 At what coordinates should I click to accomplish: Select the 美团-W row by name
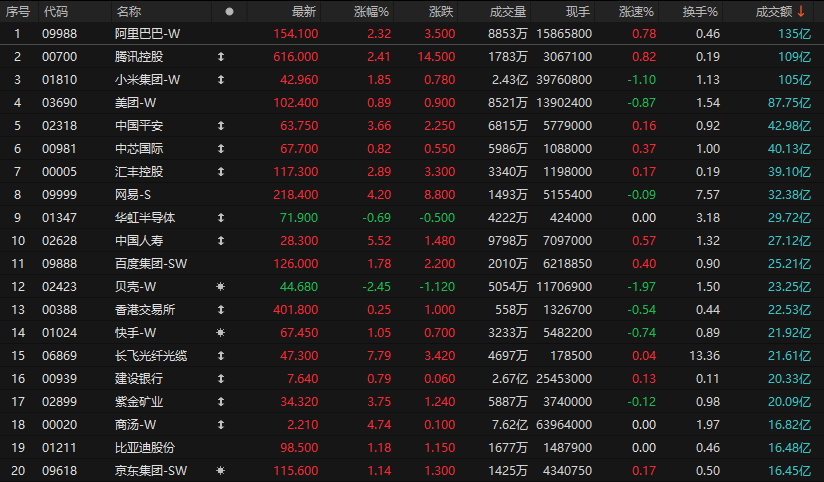point(135,102)
